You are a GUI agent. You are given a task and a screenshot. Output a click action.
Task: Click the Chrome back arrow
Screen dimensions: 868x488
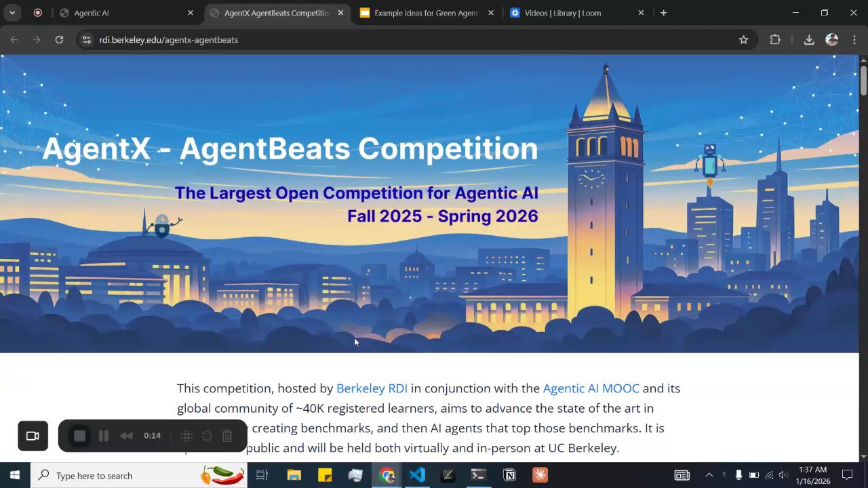click(x=14, y=40)
